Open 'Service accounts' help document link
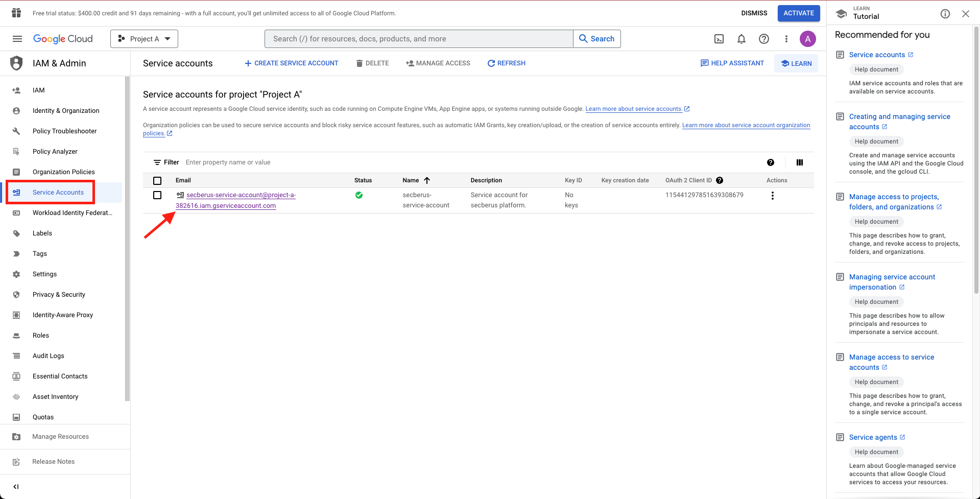This screenshot has height=499, width=980. (x=877, y=55)
